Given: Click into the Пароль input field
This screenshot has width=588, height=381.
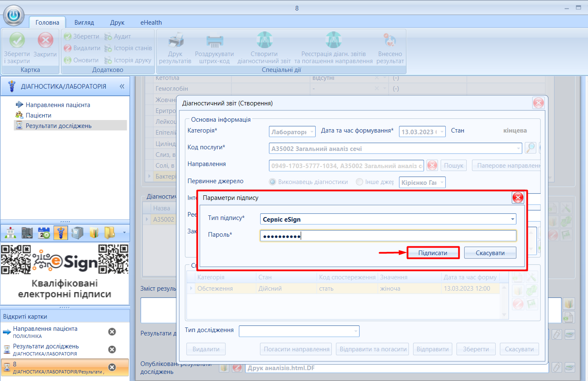Looking at the screenshot, I should [388, 236].
